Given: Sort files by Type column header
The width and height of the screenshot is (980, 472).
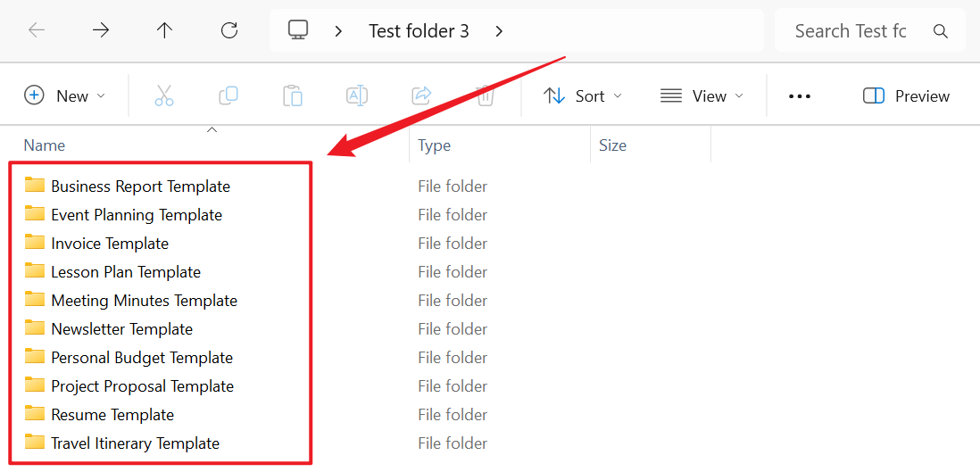Looking at the screenshot, I should coord(435,145).
